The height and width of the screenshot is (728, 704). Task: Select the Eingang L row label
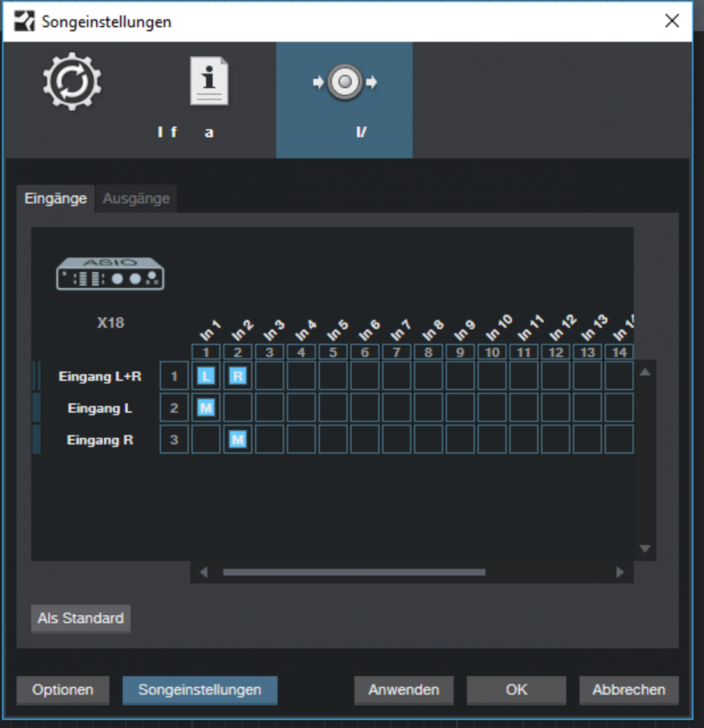(x=100, y=408)
